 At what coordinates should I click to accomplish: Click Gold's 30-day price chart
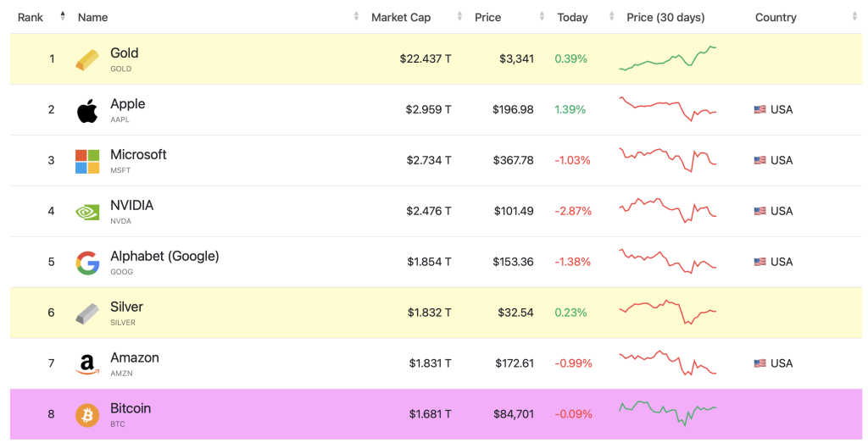(668, 58)
